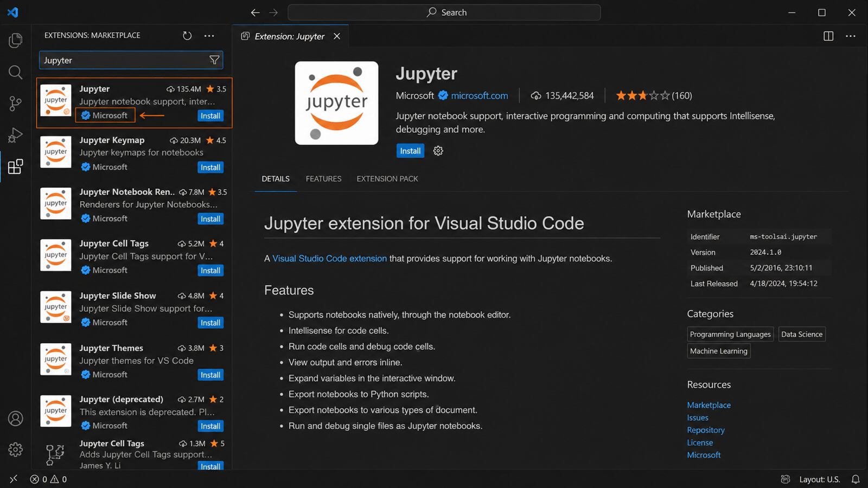Select the Machine Learning category tag
The height and width of the screenshot is (488, 868).
[719, 351]
